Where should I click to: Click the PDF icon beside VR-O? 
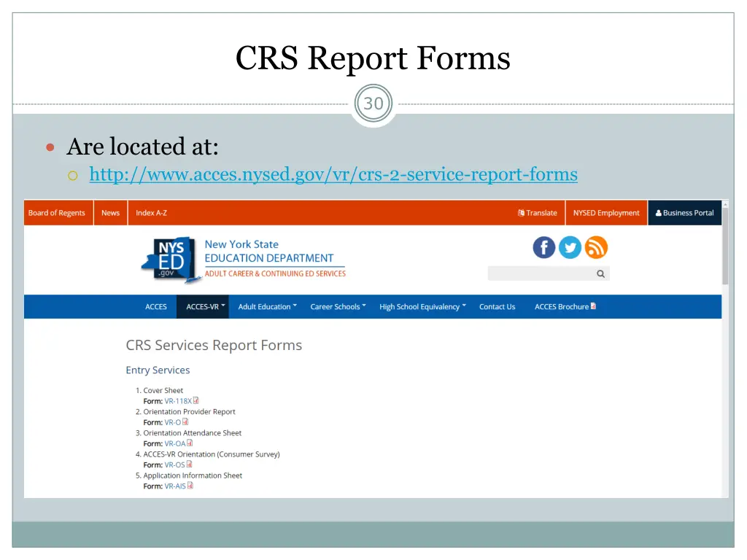[185, 422]
